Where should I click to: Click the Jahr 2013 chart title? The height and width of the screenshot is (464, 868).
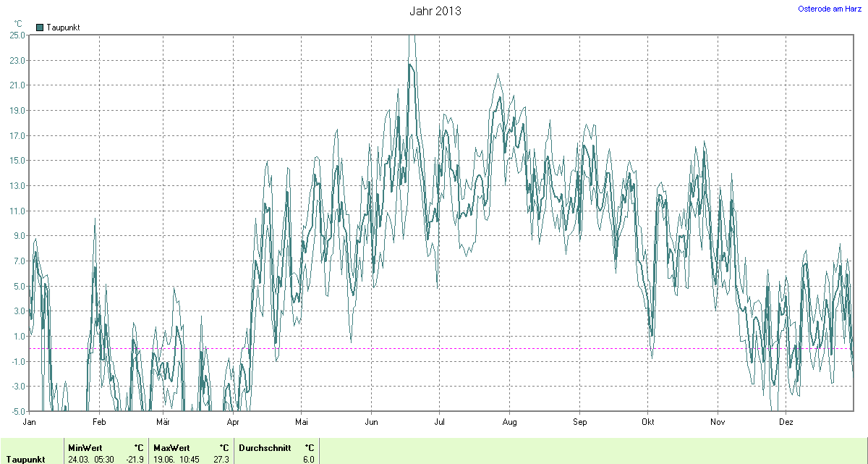[435, 11]
